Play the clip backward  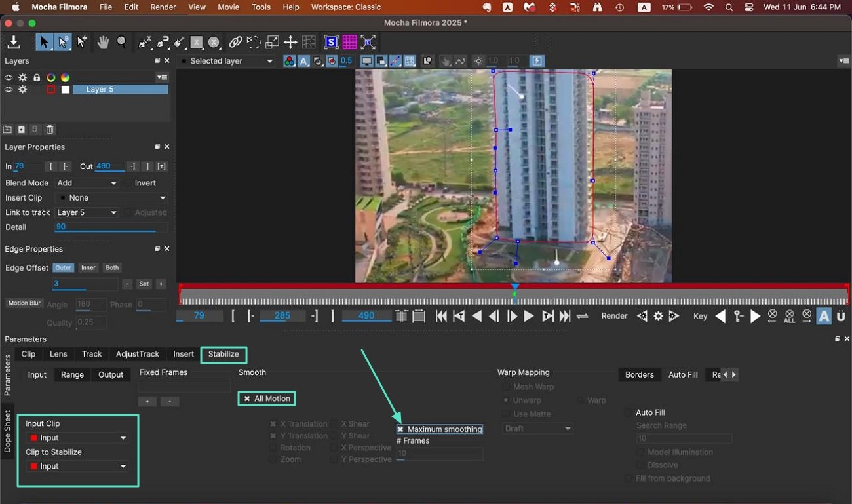476,316
